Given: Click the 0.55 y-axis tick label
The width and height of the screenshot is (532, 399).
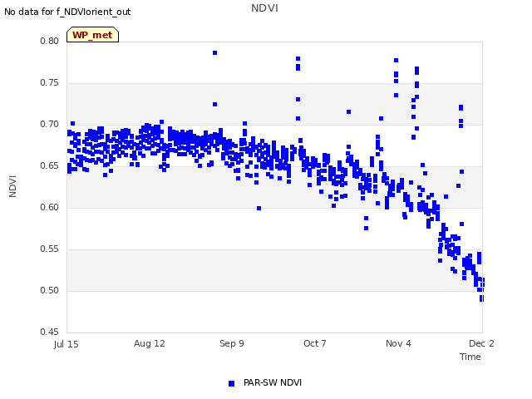Looking at the screenshot, I should pos(50,249).
